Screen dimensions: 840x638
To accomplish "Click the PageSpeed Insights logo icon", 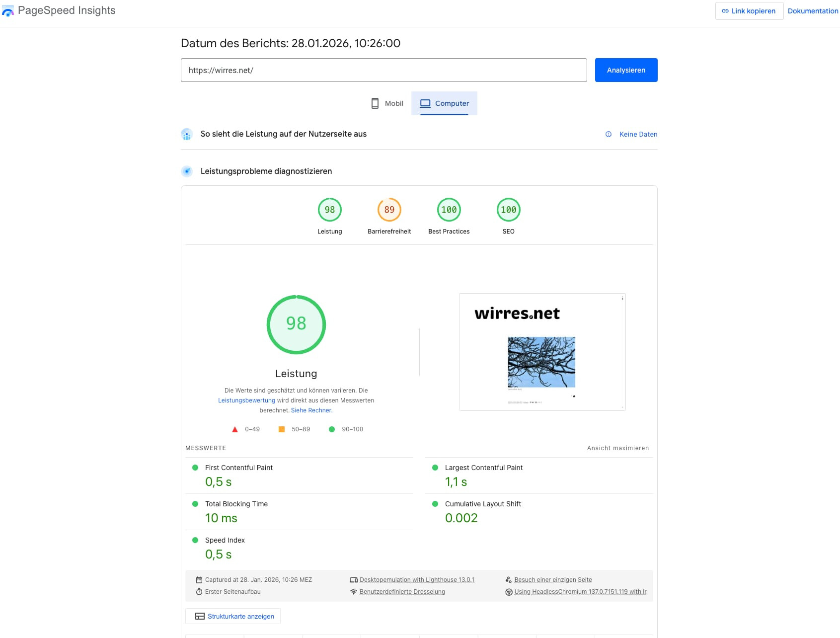I will pos(8,11).
